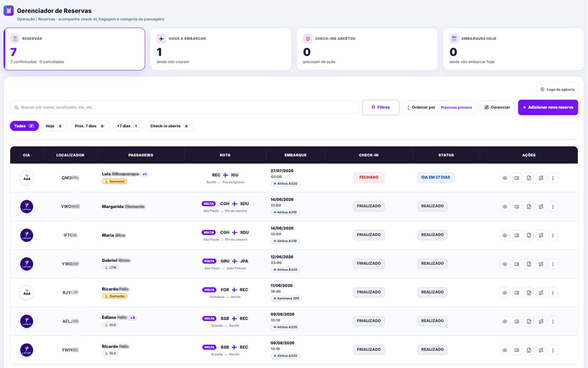588x368 pixels.
Task: Click Adicionar nova reserva button
Action: pyautogui.click(x=548, y=107)
